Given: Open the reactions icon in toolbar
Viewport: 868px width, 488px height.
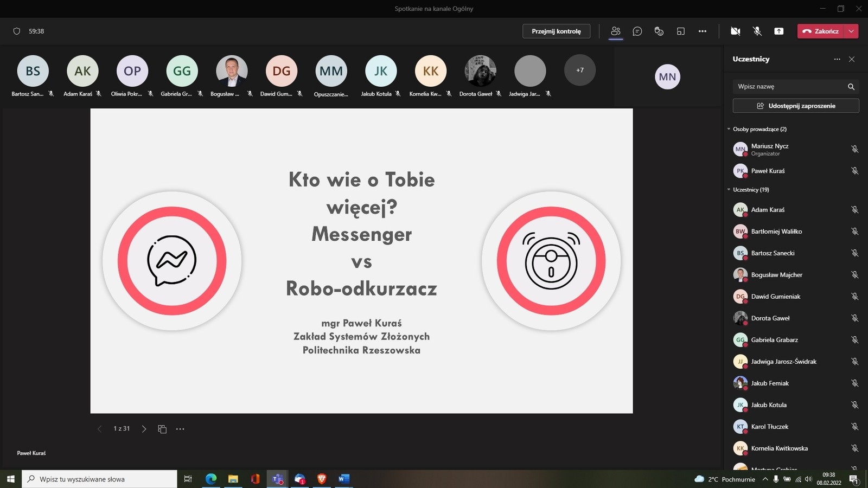Looking at the screenshot, I should [x=659, y=31].
